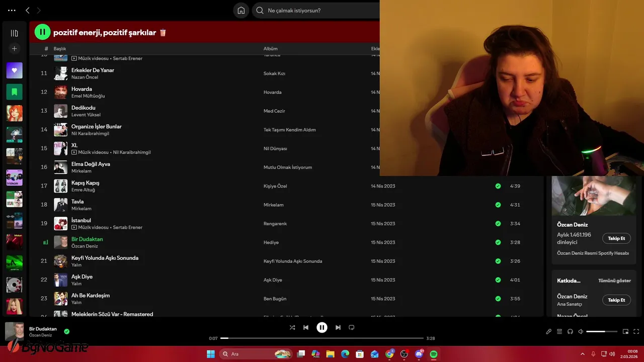Open the play queue icon
The image size is (644, 362).
pyautogui.click(x=559, y=331)
